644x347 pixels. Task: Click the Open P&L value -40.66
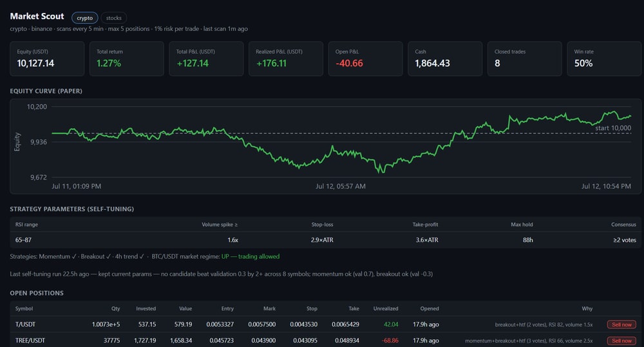(x=349, y=63)
